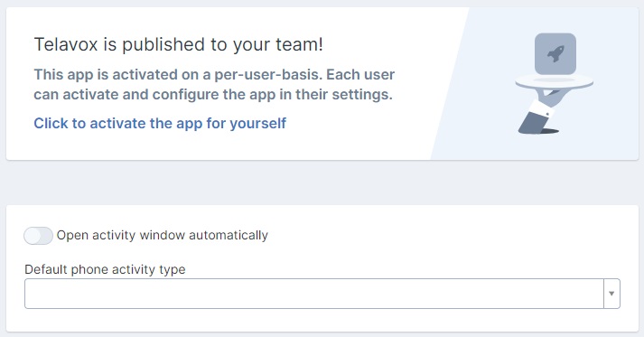The width and height of the screenshot is (644, 337).
Task: Click the 'Default phone activity type' label
Action: pos(105,269)
